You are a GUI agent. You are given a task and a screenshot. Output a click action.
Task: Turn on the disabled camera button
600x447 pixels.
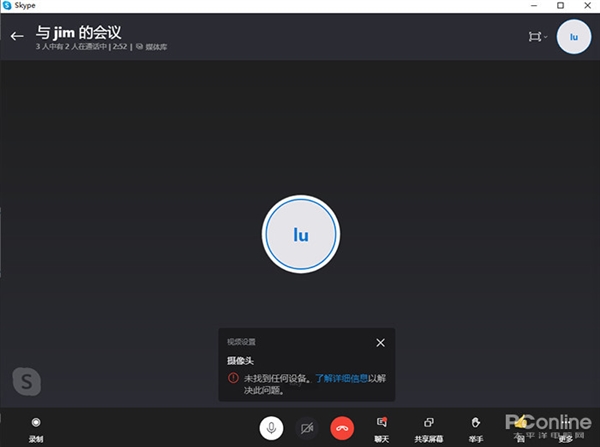pyautogui.click(x=307, y=428)
